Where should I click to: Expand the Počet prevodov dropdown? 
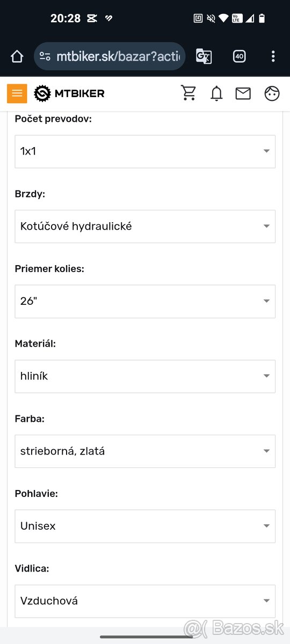click(x=145, y=151)
